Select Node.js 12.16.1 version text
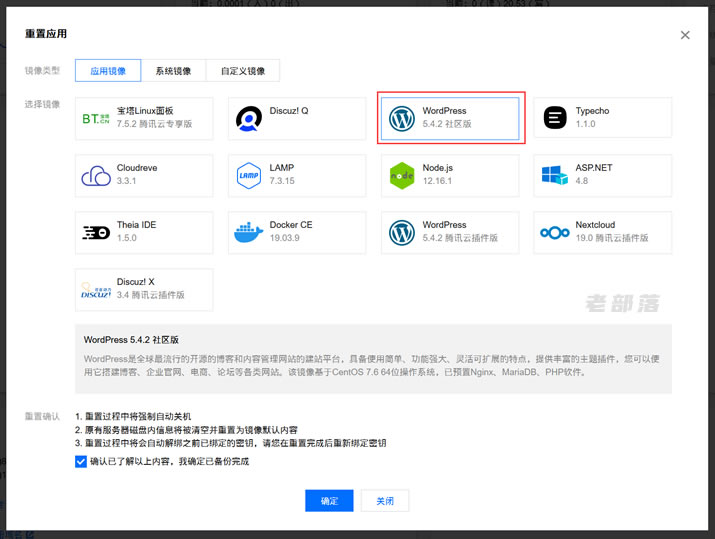Screen dimensions: 715x539 pos(437,181)
